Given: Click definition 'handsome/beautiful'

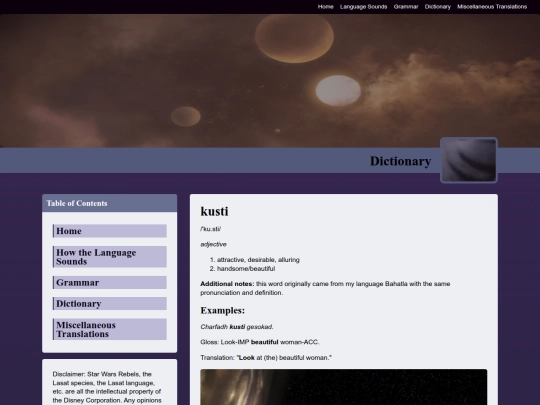Looking at the screenshot, I should pyautogui.click(x=246, y=269).
